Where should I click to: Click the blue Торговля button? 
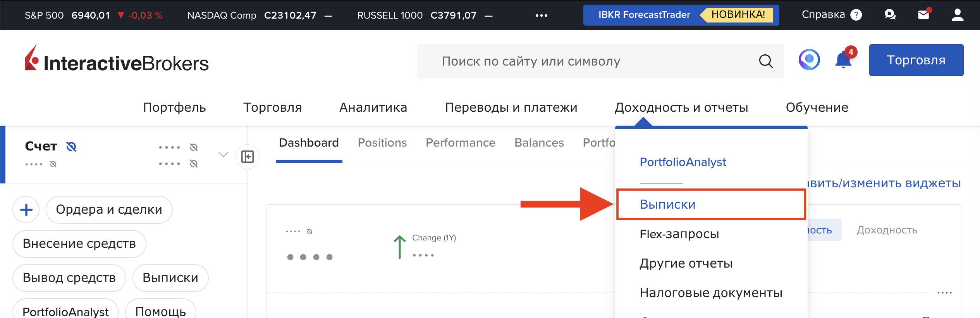(x=916, y=60)
